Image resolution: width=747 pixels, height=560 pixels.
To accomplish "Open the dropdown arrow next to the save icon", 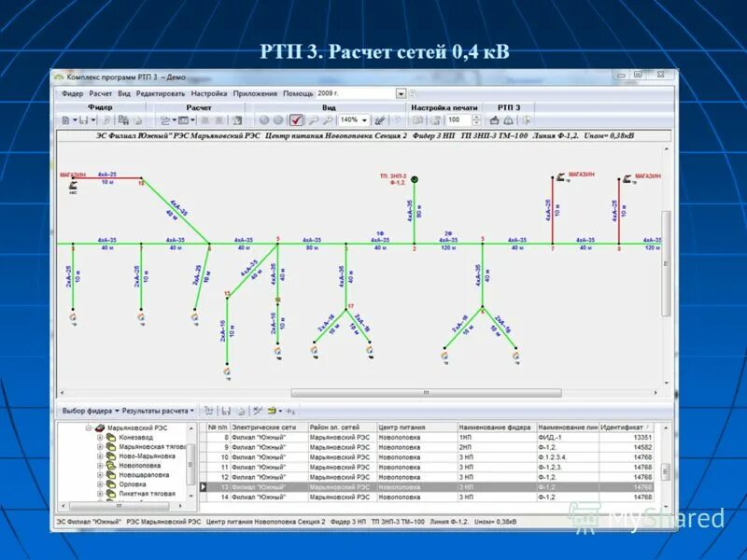I will (93, 120).
